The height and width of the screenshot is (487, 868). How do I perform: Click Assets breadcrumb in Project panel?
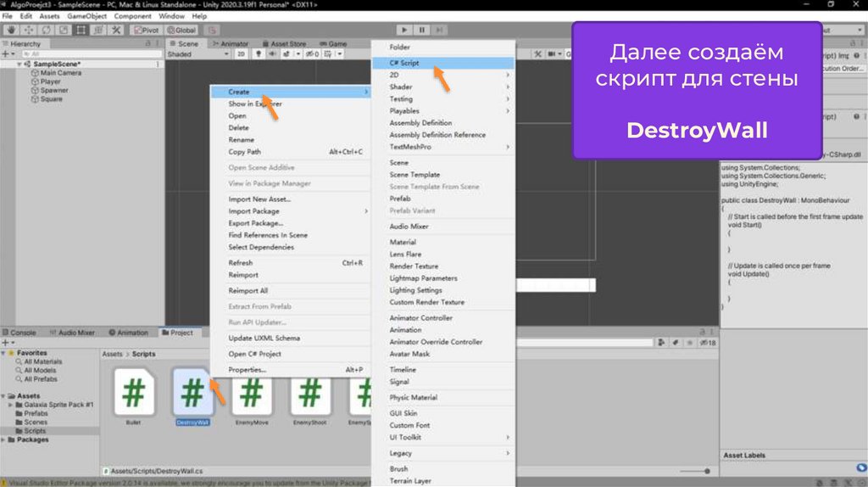pos(112,354)
